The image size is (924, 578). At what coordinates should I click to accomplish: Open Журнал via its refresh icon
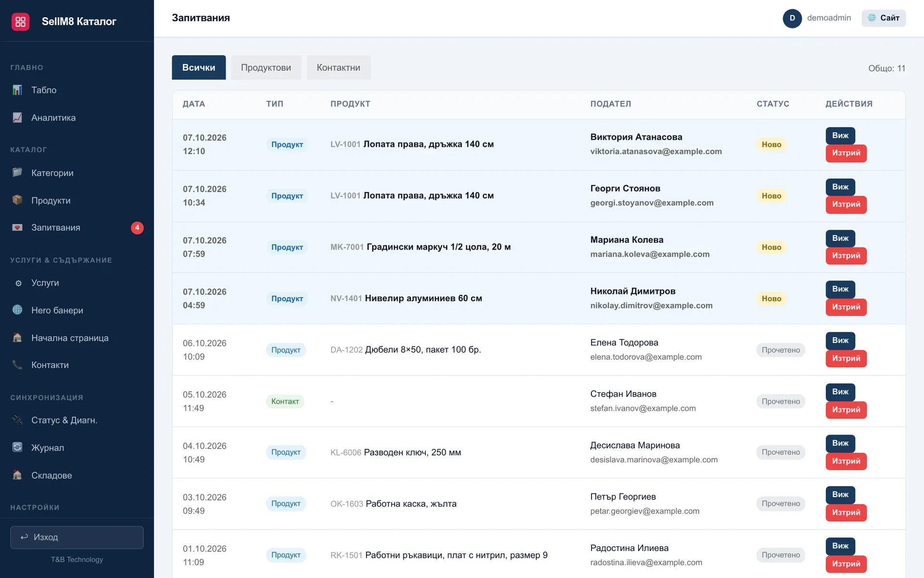pyautogui.click(x=17, y=447)
